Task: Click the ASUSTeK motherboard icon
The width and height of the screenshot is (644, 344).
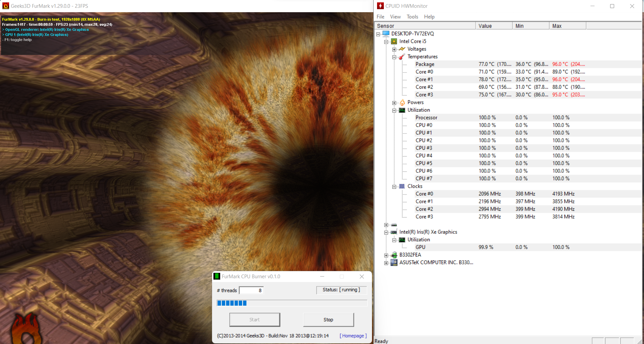Action: (394, 262)
